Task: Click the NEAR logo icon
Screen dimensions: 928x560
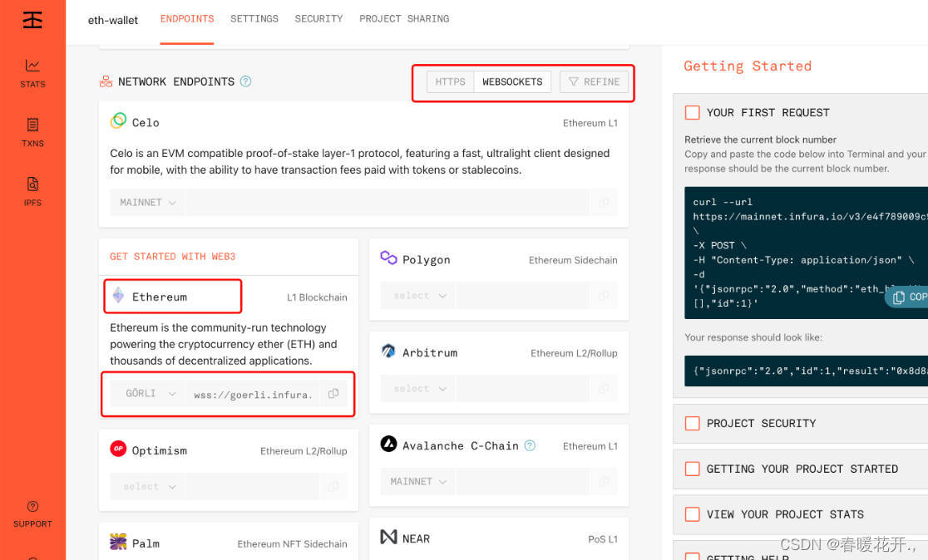Action: tap(388, 537)
